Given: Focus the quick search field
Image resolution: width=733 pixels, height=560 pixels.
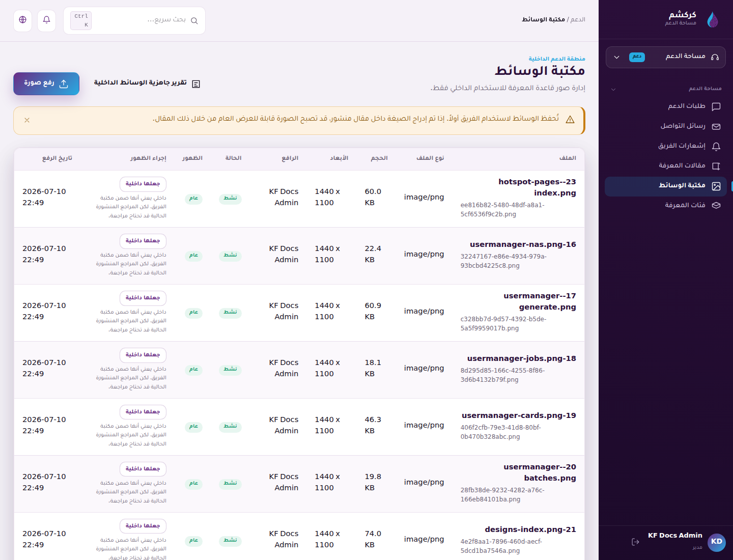Looking at the screenshot, I should click(x=134, y=20).
